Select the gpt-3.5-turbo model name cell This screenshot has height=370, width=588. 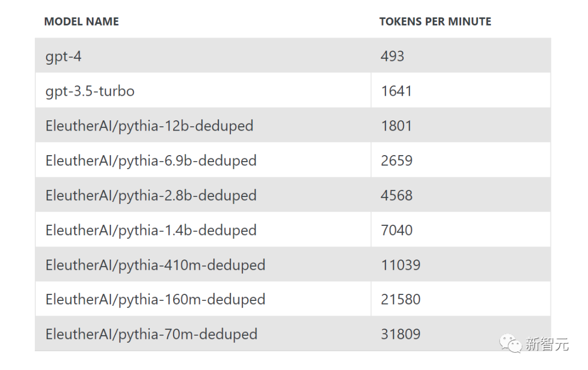[90, 91]
